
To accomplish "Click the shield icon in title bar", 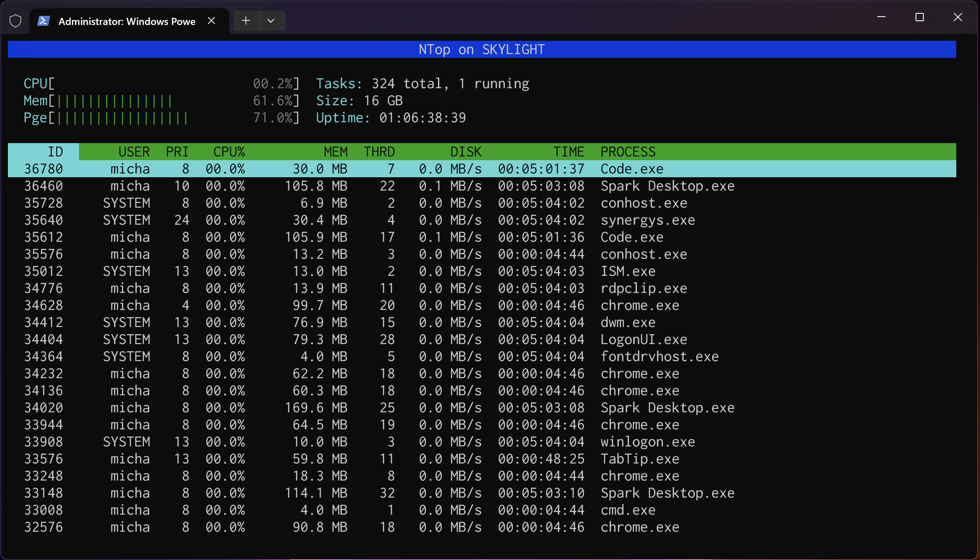I will (15, 21).
